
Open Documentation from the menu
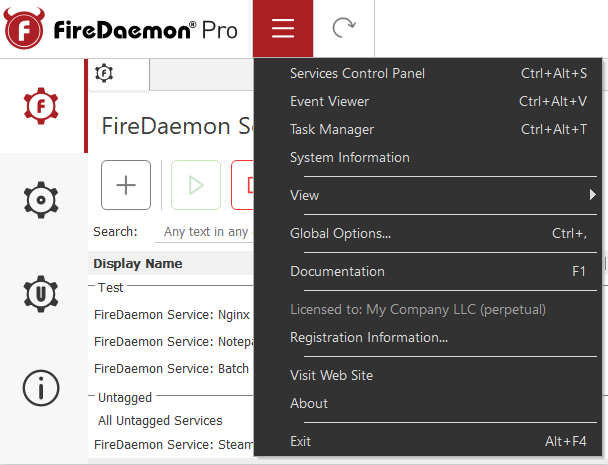pos(428,271)
